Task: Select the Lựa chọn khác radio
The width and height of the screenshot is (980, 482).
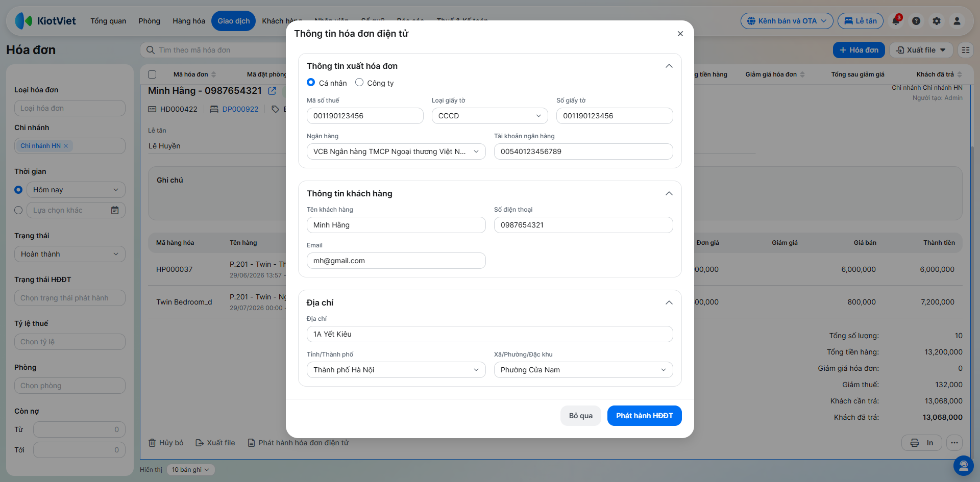Action: (18, 210)
